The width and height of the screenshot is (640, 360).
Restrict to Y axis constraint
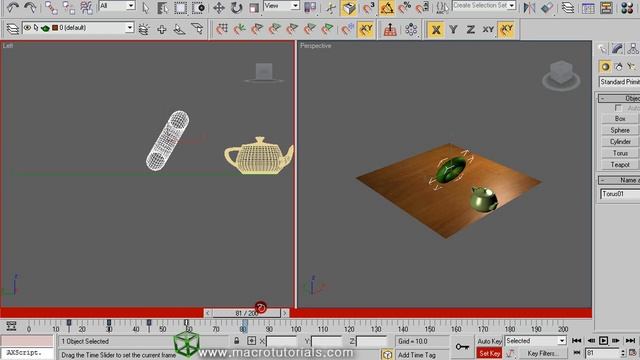click(x=453, y=29)
